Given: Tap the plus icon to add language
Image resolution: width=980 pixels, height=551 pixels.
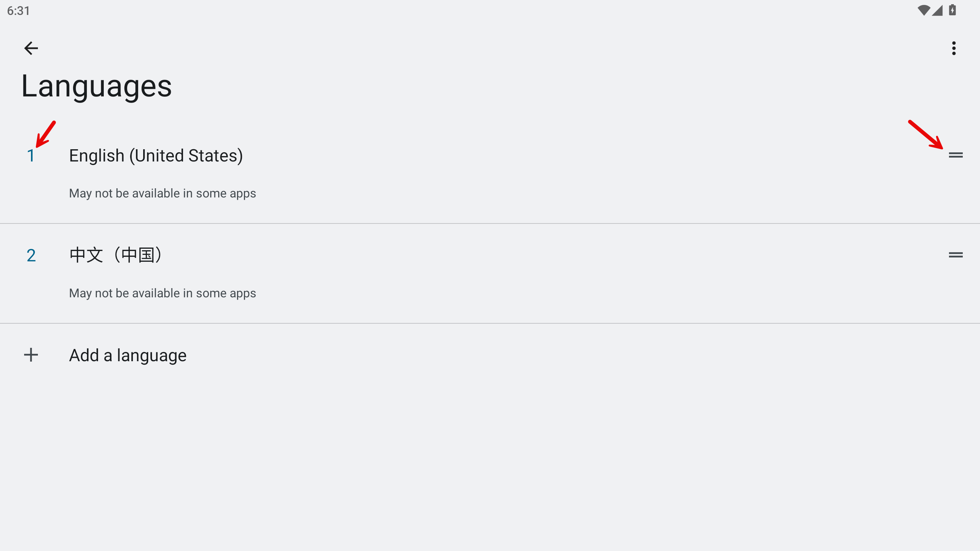Looking at the screenshot, I should click(31, 355).
